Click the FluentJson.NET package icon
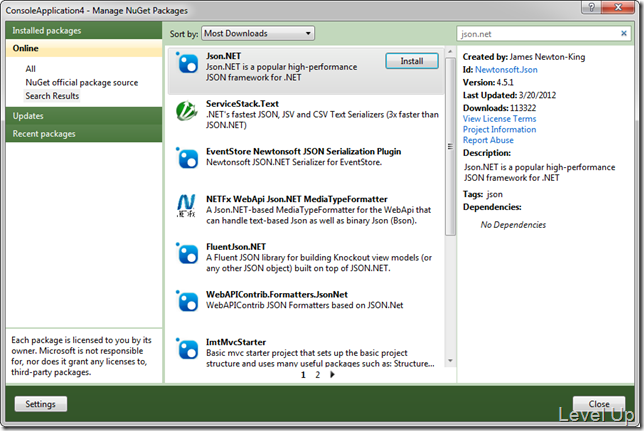The width and height of the screenshot is (644, 431). coord(187,254)
